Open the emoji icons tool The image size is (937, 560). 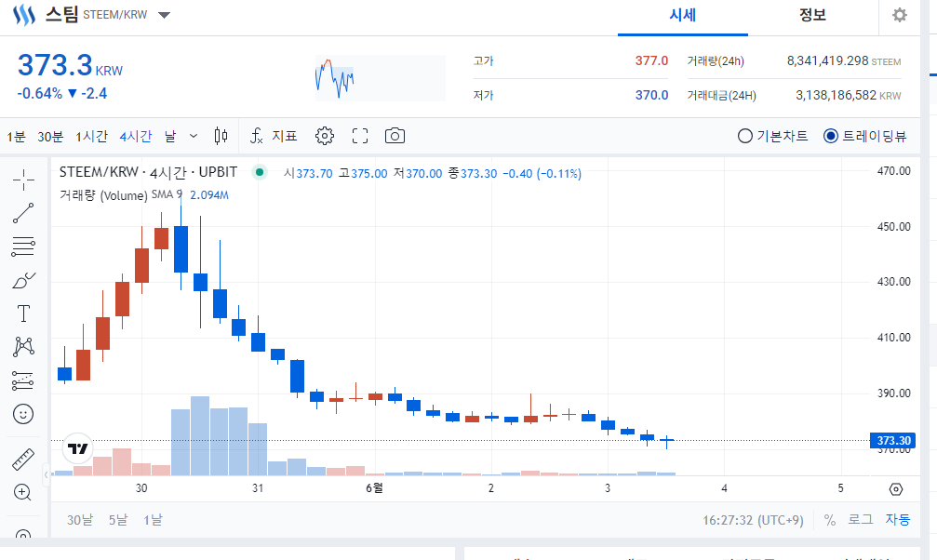23,414
